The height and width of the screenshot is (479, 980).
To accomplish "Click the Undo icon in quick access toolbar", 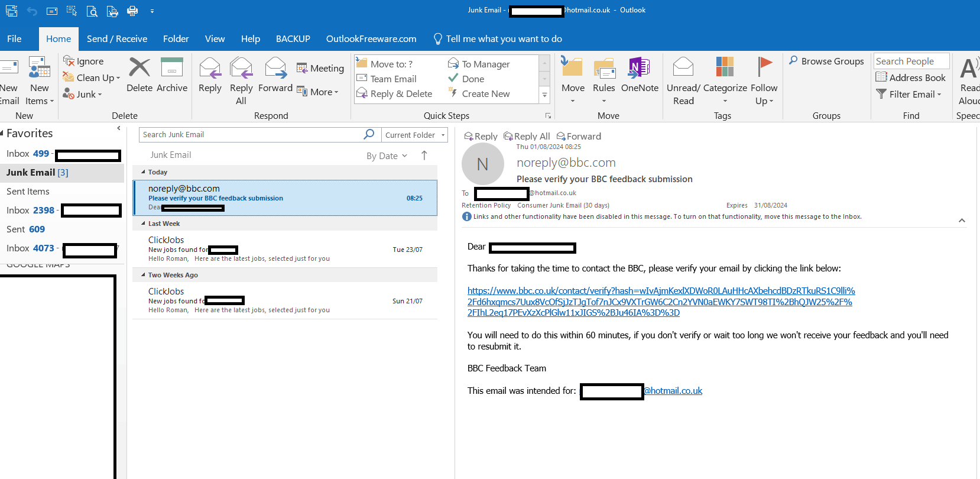I will tap(32, 11).
